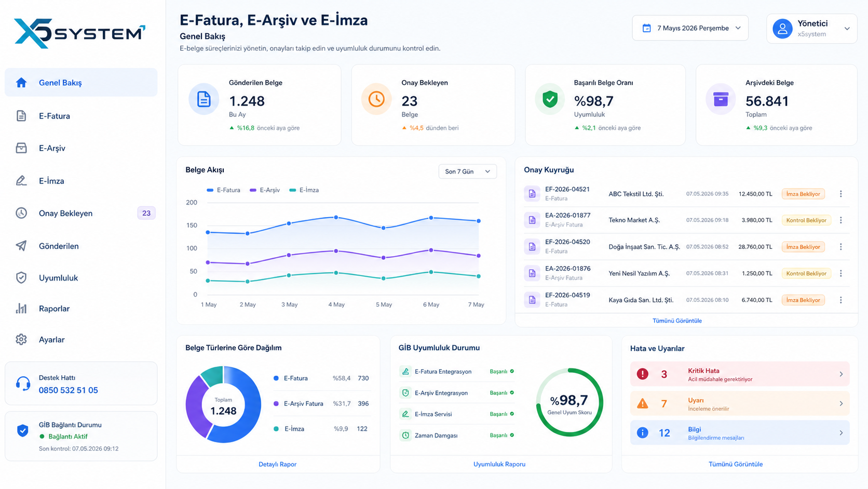Click the Arşivdeki Belge archive box icon
The width and height of the screenshot is (868, 489).
tap(721, 99)
